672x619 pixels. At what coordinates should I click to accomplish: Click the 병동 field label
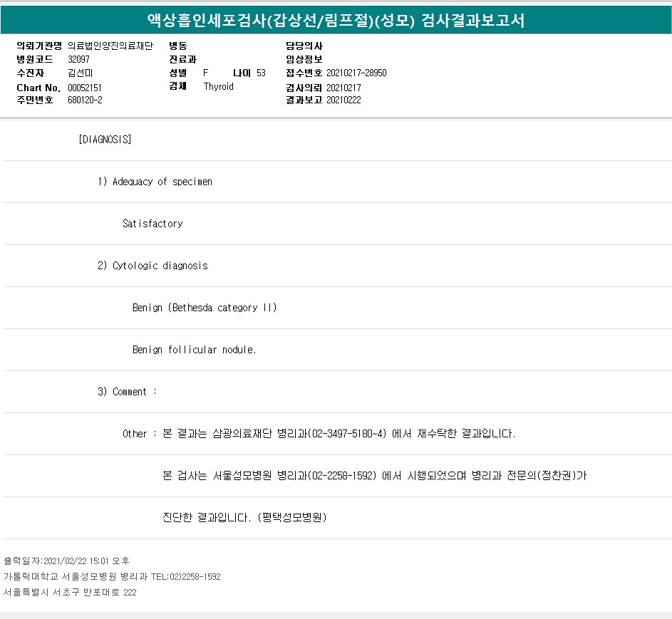178,46
